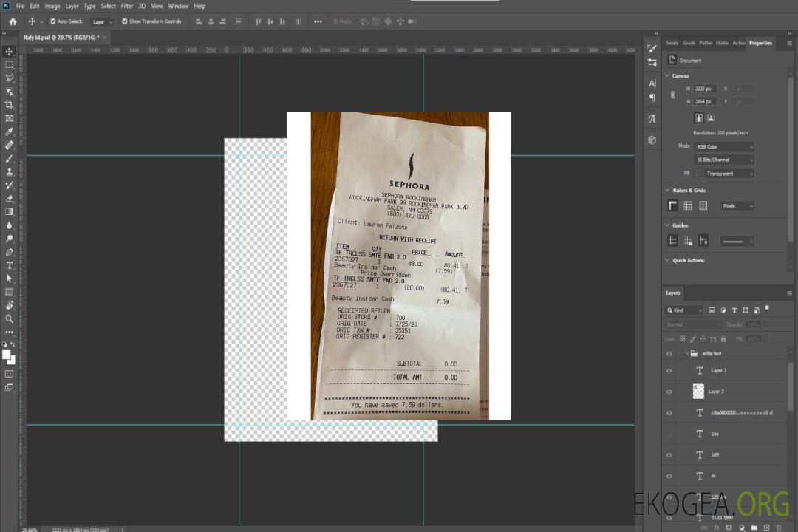Click the canvas Fill color swatch
Image resolution: width=798 pixels, height=532 pixels.
[x=698, y=174]
